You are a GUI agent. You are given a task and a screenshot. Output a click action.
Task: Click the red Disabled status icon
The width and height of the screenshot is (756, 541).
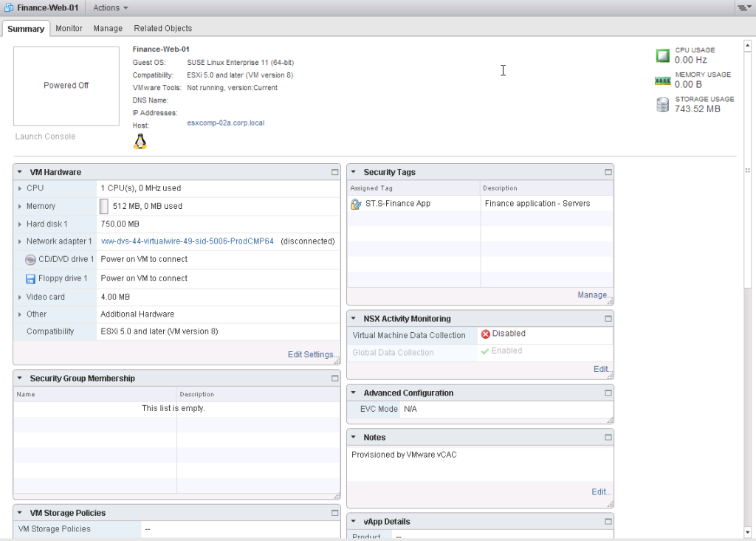pos(486,334)
